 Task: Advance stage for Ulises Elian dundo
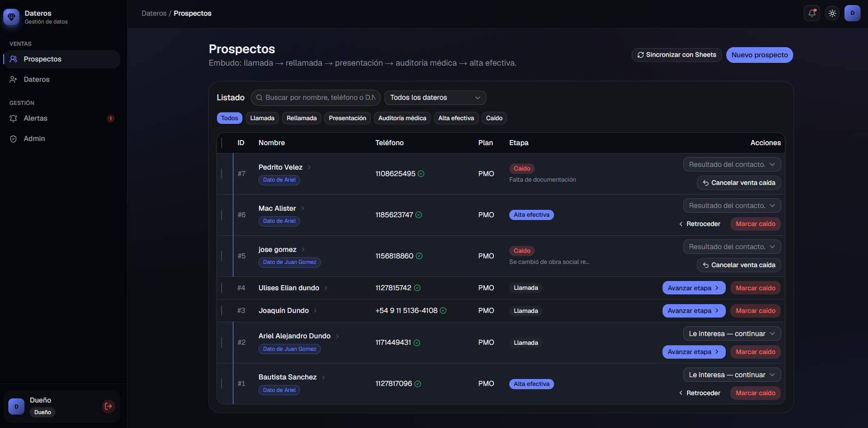694,288
